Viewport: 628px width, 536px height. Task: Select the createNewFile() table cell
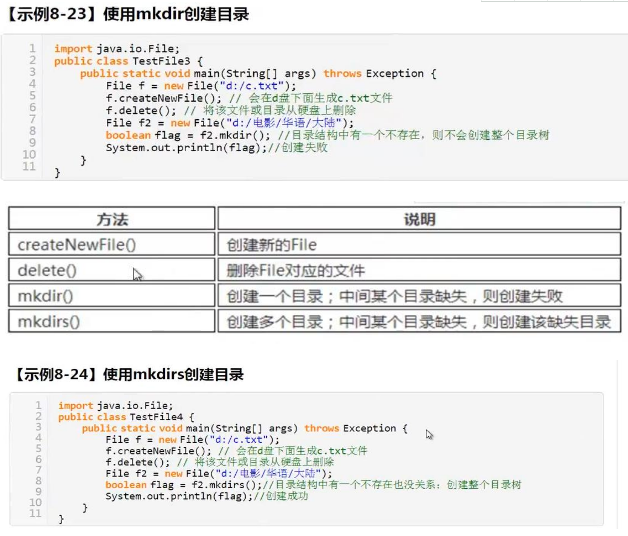pos(112,244)
